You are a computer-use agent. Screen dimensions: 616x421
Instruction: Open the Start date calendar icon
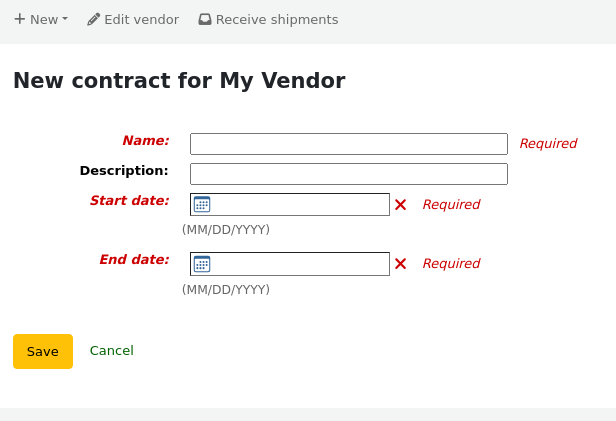coord(202,204)
